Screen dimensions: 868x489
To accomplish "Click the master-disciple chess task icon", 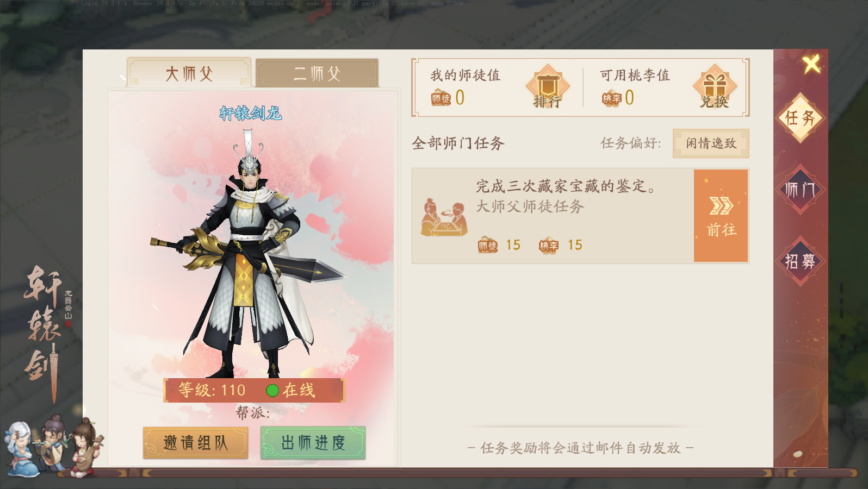I will pos(444,217).
